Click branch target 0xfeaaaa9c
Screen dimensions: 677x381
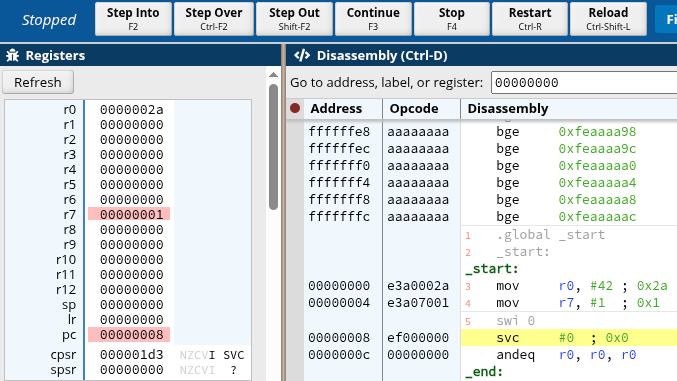(597, 149)
